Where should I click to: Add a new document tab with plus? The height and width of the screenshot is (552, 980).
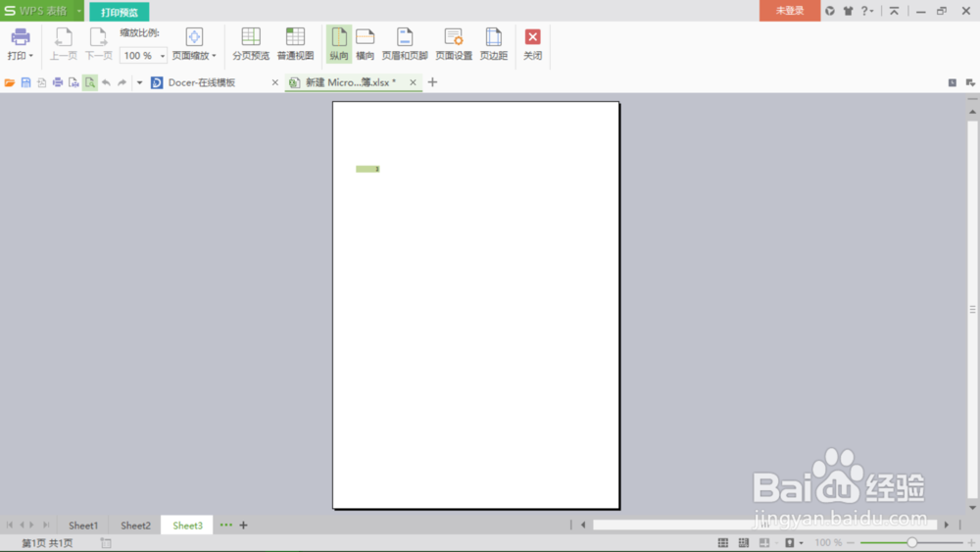432,82
